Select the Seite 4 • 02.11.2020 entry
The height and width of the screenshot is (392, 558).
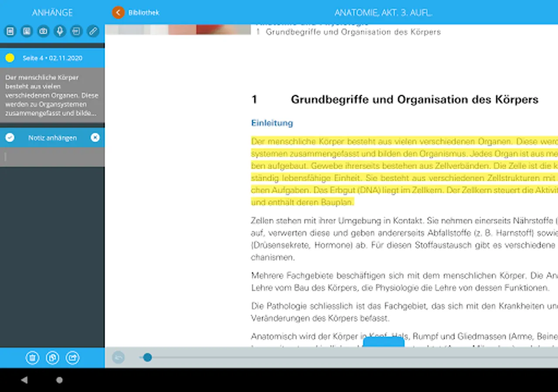pyautogui.click(x=52, y=58)
